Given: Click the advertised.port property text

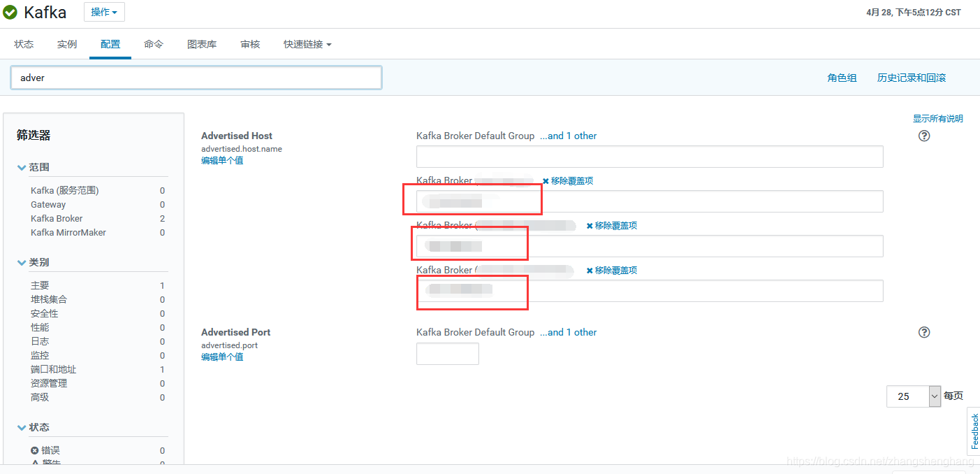Looking at the screenshot, I should click(230, 345).
